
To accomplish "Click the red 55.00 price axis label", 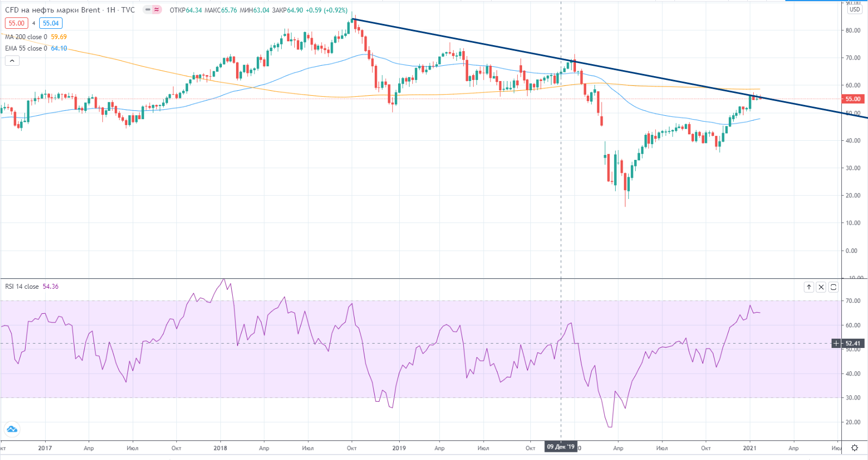I will tap(853, 99).
